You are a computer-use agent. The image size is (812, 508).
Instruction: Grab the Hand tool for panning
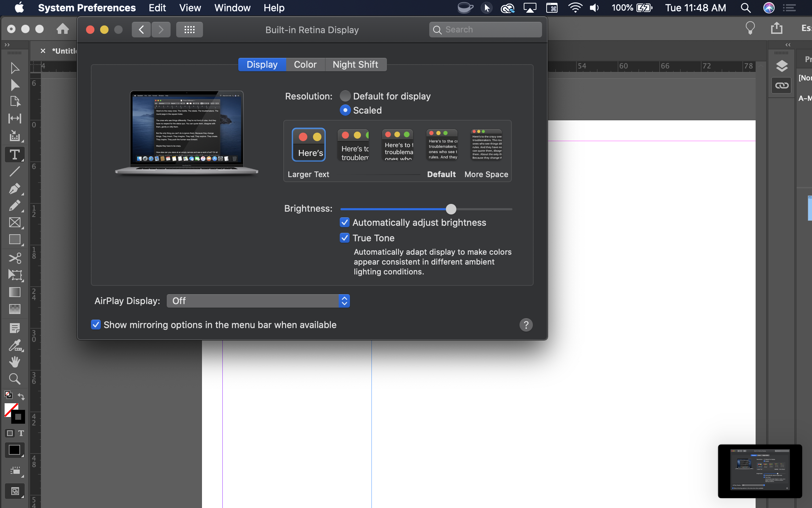[15, 362]
